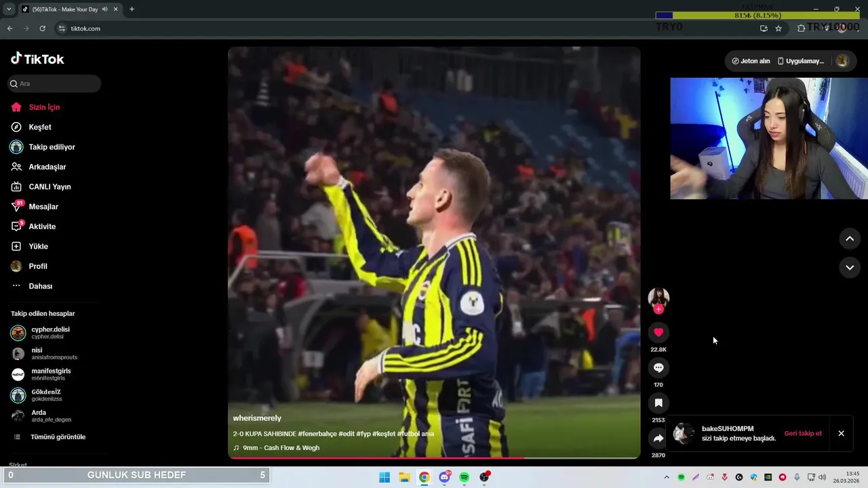
Task: Show hidden system tray icons
Action: 667,477
